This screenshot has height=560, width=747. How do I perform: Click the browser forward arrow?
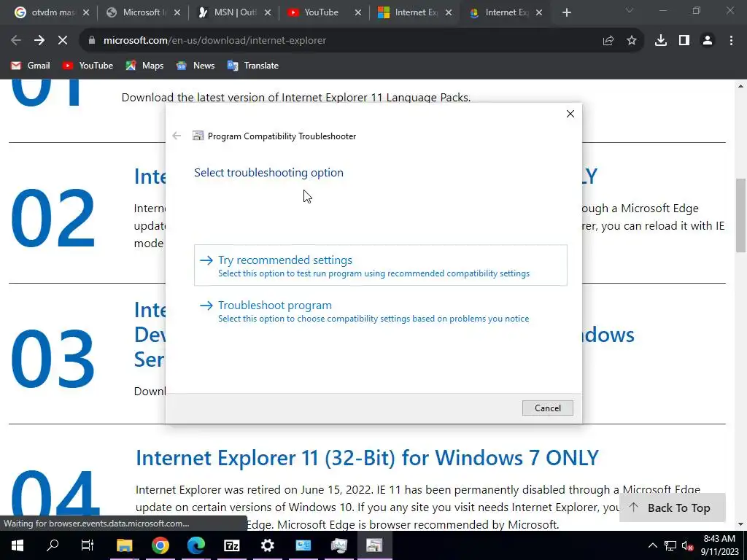tap(39, 41)
